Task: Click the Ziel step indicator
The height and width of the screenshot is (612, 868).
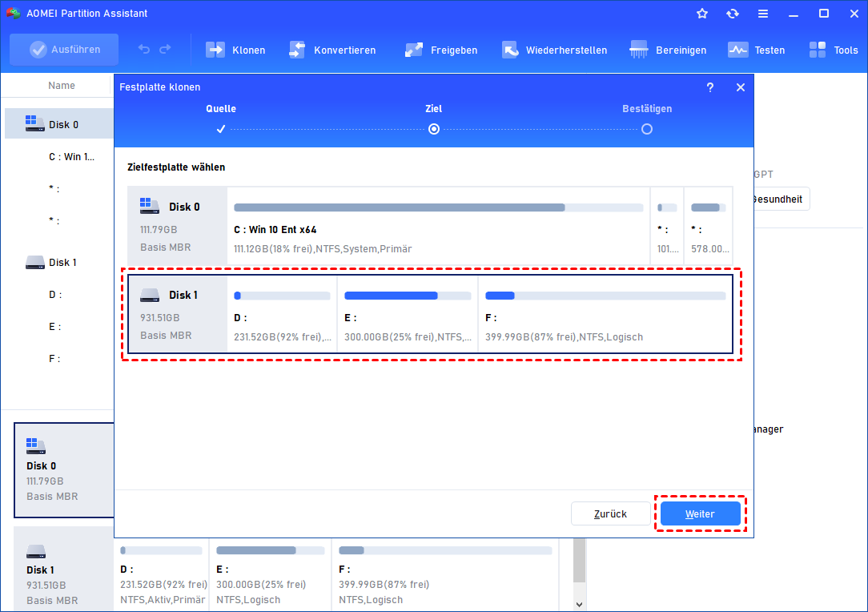Action: pyautogui.click(x=434, y=129)
